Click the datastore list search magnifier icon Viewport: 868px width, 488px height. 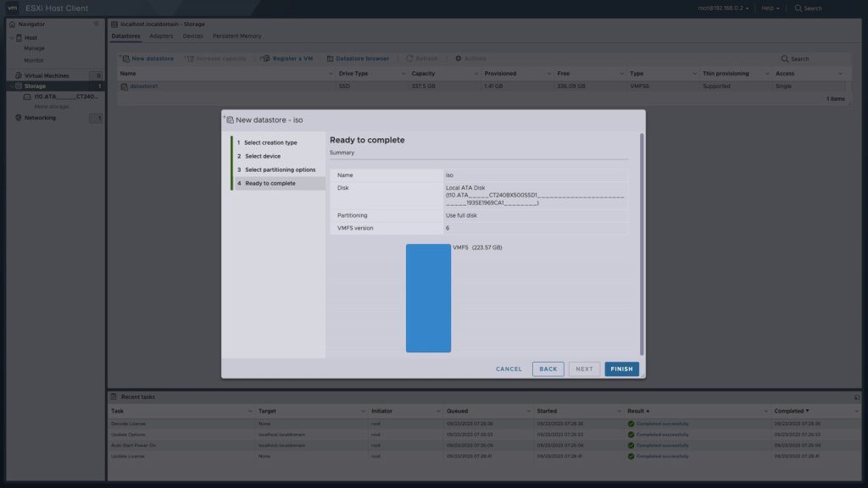pyautogui.click(x=784, y=58)
